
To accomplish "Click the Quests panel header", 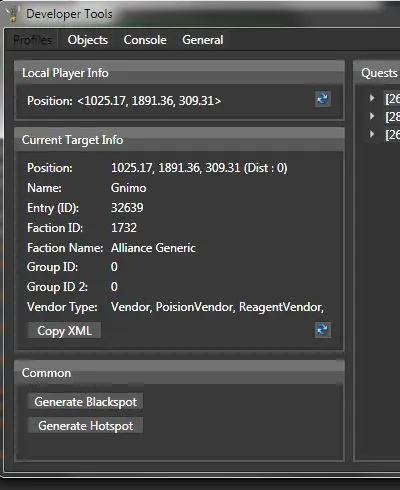I will pyautogui.click(x=379, y=73).
